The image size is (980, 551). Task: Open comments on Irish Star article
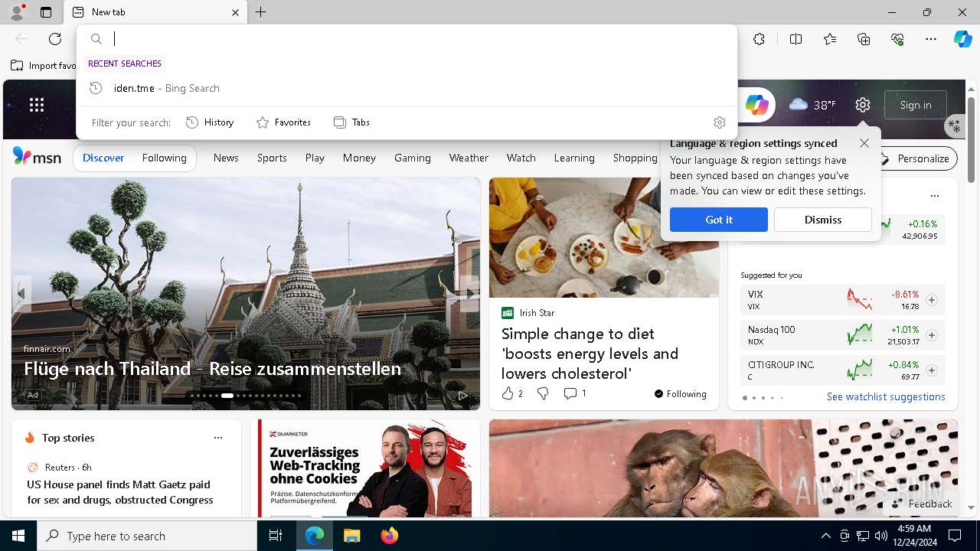coord(575,393)
